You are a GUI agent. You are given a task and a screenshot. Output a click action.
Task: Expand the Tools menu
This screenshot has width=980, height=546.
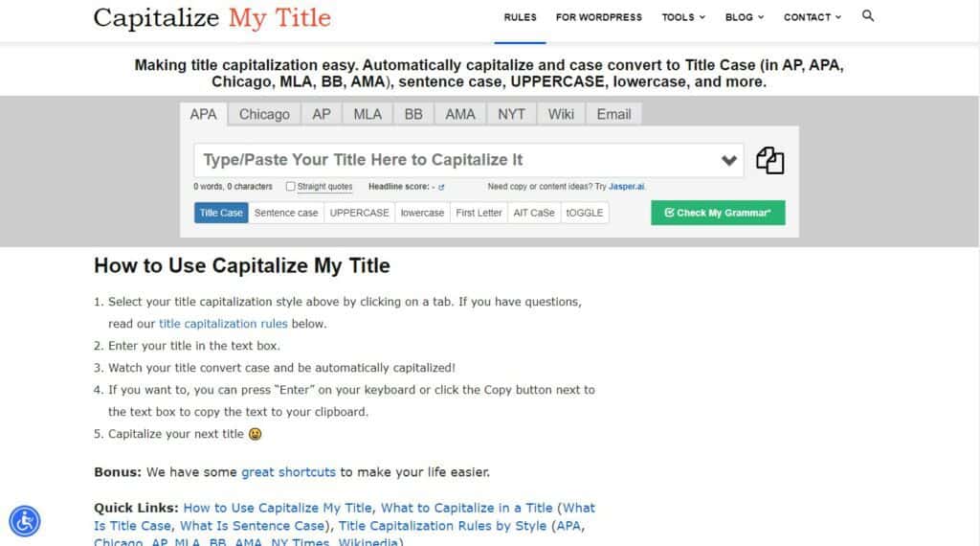[683, 17]
